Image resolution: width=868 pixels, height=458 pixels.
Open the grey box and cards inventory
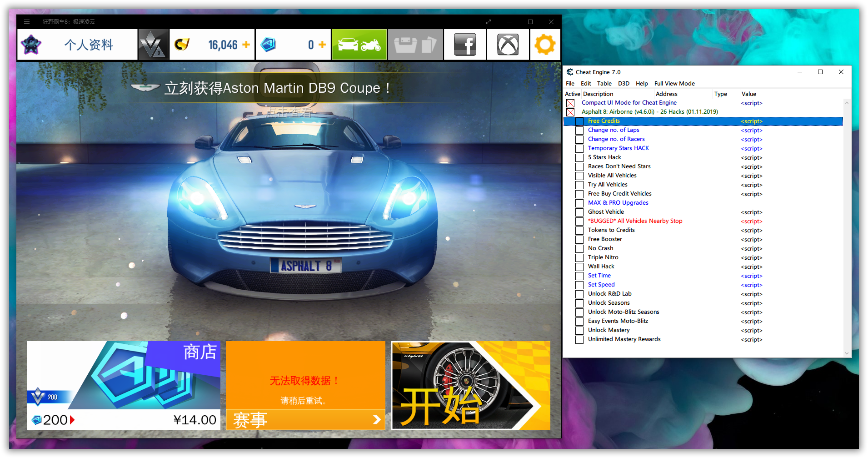click(x=415, y=45)
